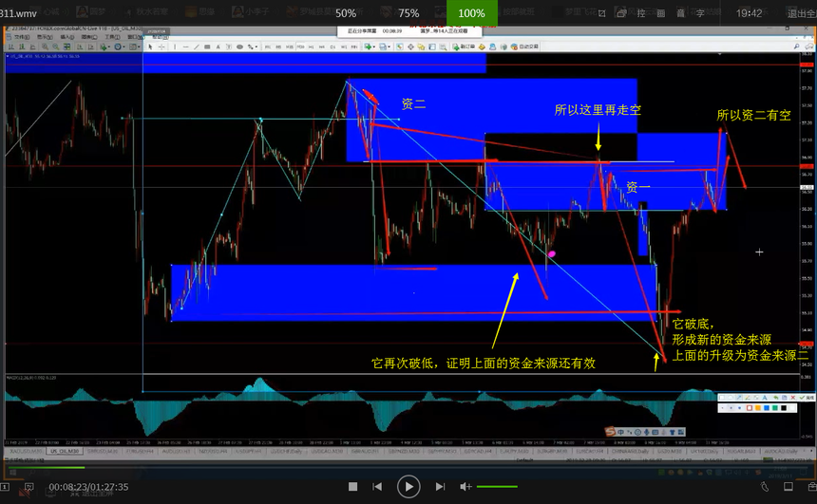Click the tile windows icon
This screenshot has height=504, width=817.
tap(66, 47)
